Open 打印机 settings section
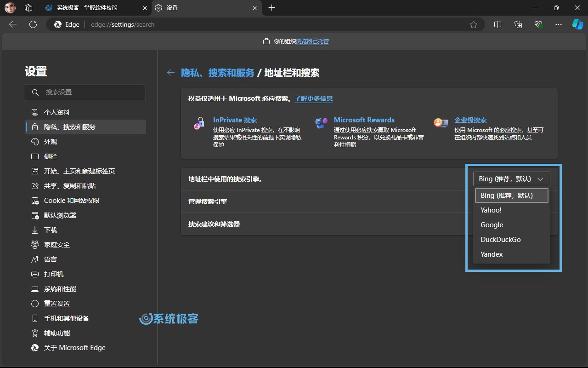 [x=85, y=274]
